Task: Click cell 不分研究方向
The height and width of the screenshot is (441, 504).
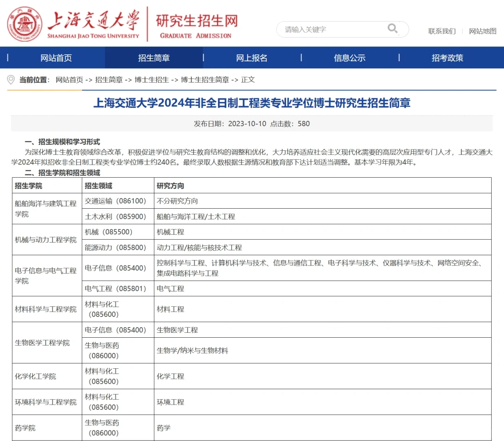Action: [323, 201]
